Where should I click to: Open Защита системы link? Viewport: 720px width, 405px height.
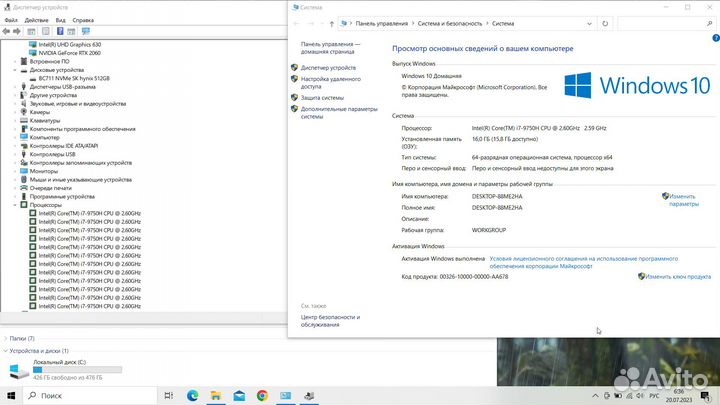click(x=322, y=98)
